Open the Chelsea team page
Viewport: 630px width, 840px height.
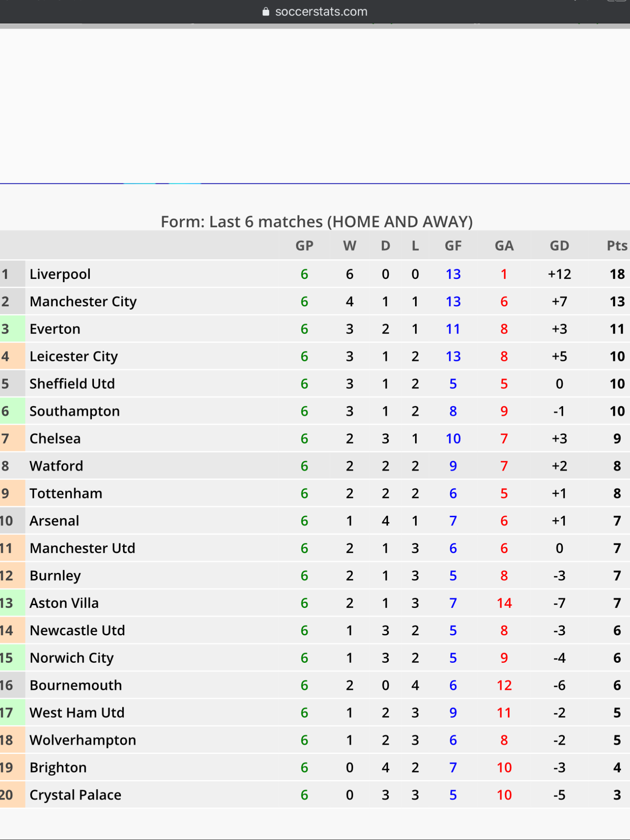[55, 438]
